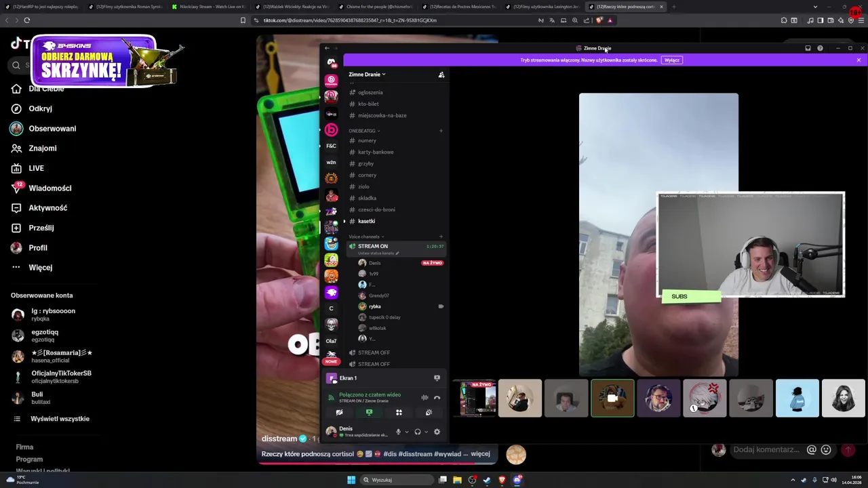Click Wyświetl wszystkie followed accounts
This screenshot has width=868, height=488.
(x=60, y=419)
